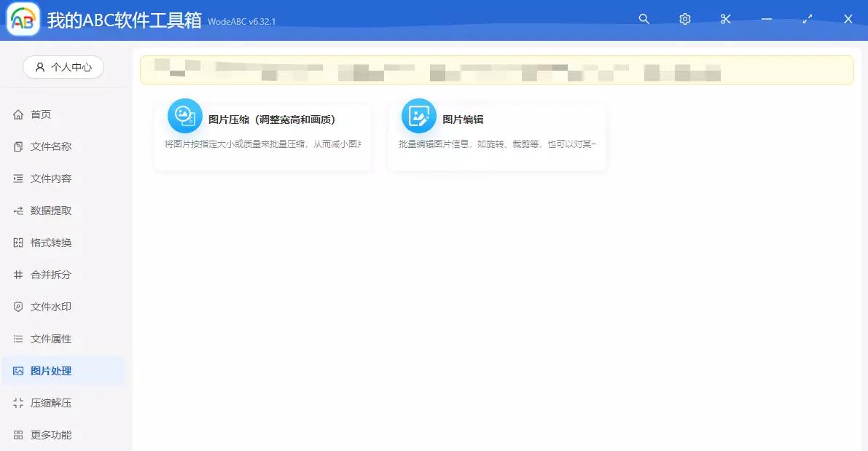The image size is (868, 451).
Task: Select the 数据提取 sidebar icon
Action: coord(17,211)
